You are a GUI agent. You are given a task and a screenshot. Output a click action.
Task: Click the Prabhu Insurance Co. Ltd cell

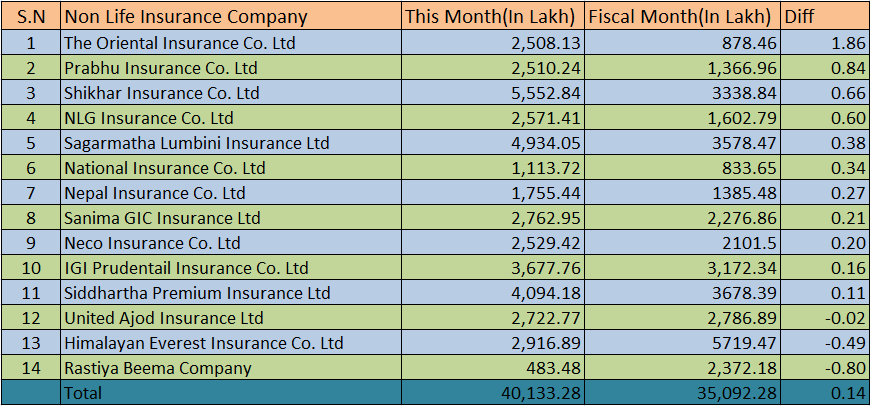[160, 68]
